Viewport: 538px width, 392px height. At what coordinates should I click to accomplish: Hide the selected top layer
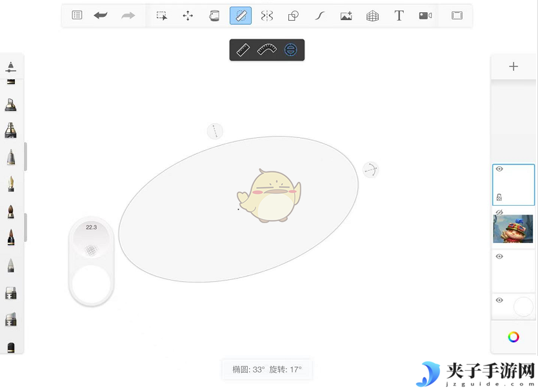pos(499,169)
